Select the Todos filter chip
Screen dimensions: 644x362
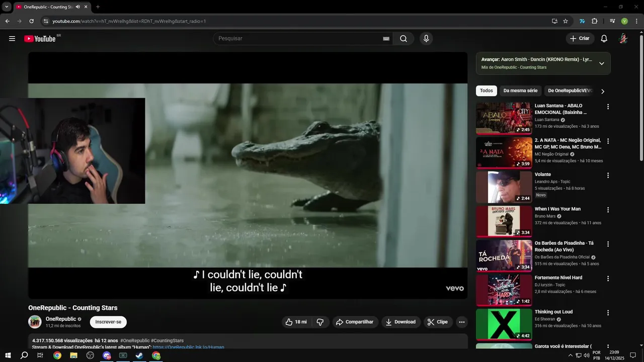pyautogui.click(x=487, y=91)
